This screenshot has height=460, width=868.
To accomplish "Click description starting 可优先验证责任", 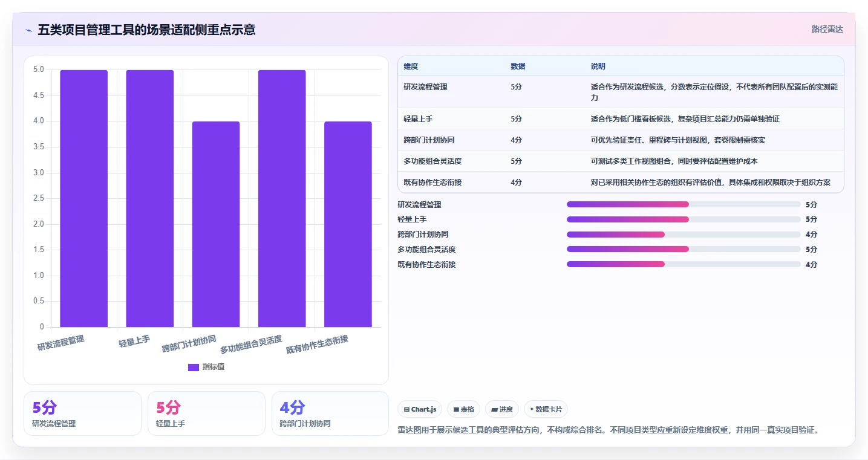I will [679, 140].
